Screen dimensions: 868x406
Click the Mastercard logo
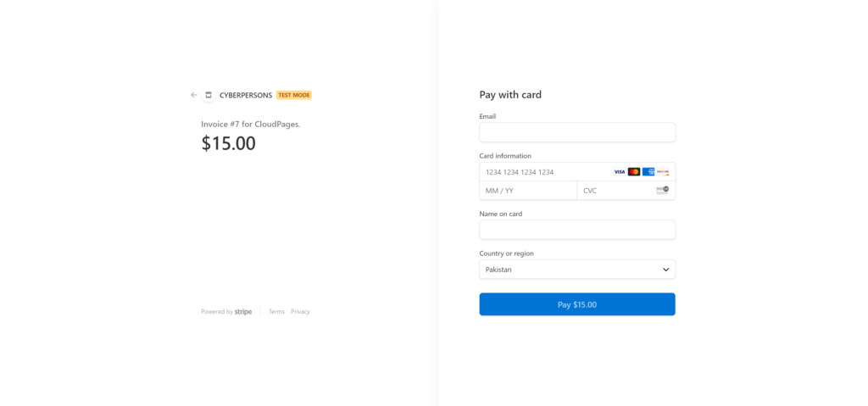coord(634,172)
